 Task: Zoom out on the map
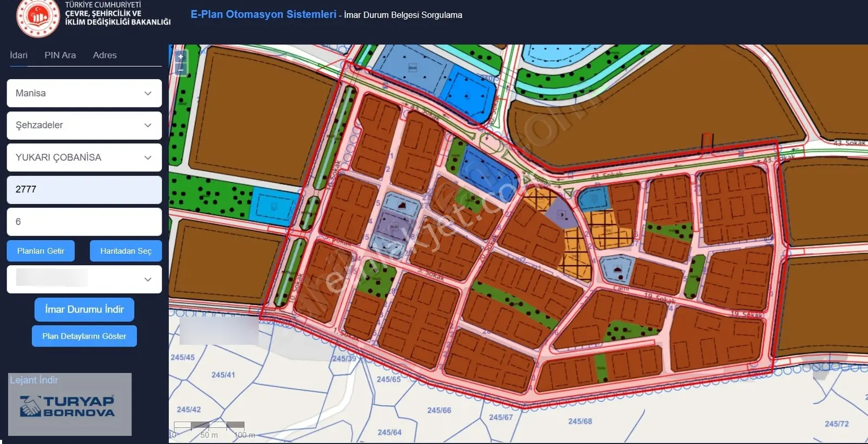[x=181, y=69]
